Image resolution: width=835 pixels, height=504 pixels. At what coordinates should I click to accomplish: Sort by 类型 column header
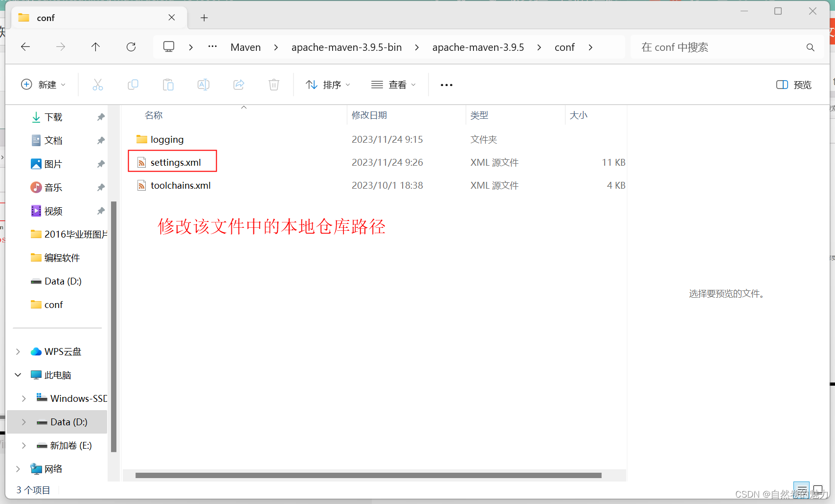[x=479, y=115]
